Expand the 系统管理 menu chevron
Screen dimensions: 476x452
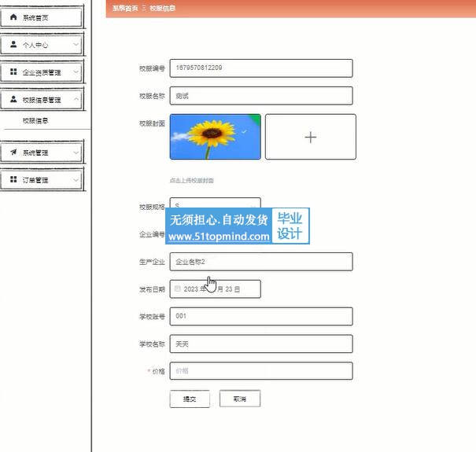(76, 153)
